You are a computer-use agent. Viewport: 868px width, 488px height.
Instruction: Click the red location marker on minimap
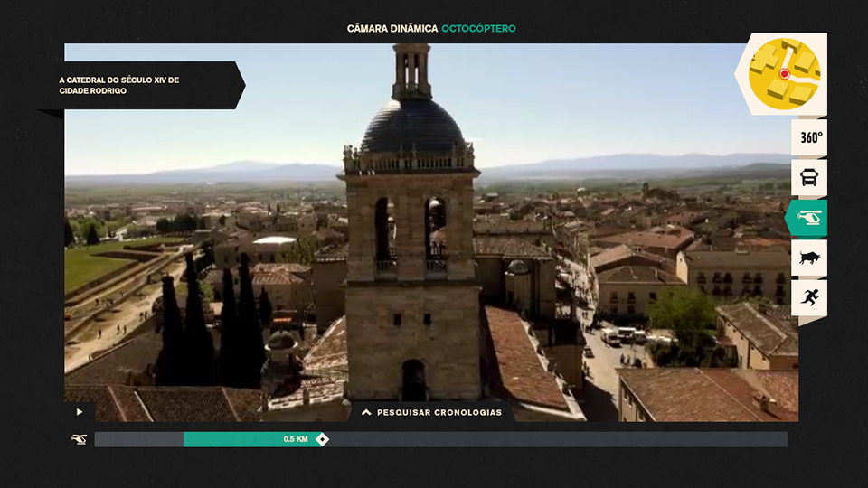(784, 73)
